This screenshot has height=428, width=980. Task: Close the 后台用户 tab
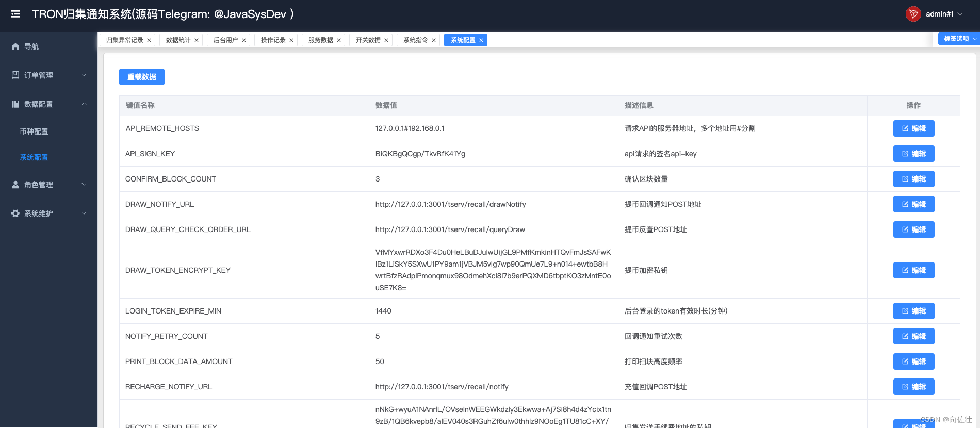tap(244, 40)
